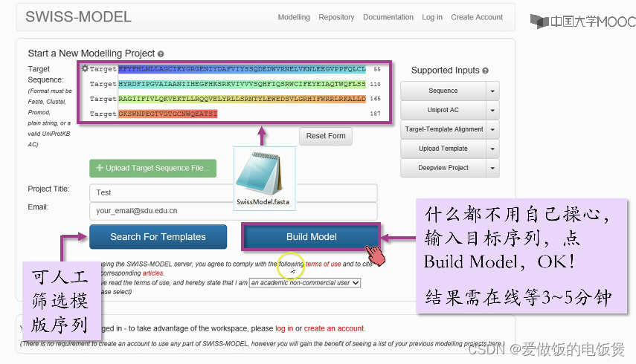Click the Search For Templates button
636x364 pixels.
click(x=158, y=237)
